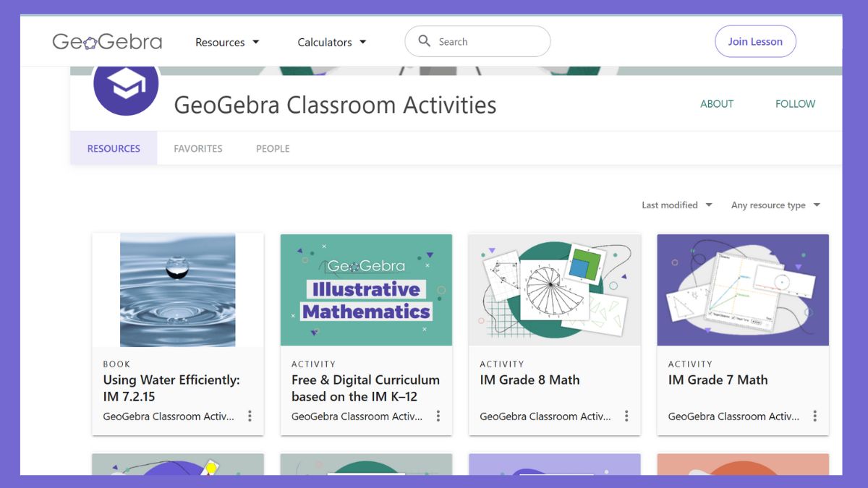Click author name under IM Grade 7 Math
Screen dimensions: 868x488
733,416
